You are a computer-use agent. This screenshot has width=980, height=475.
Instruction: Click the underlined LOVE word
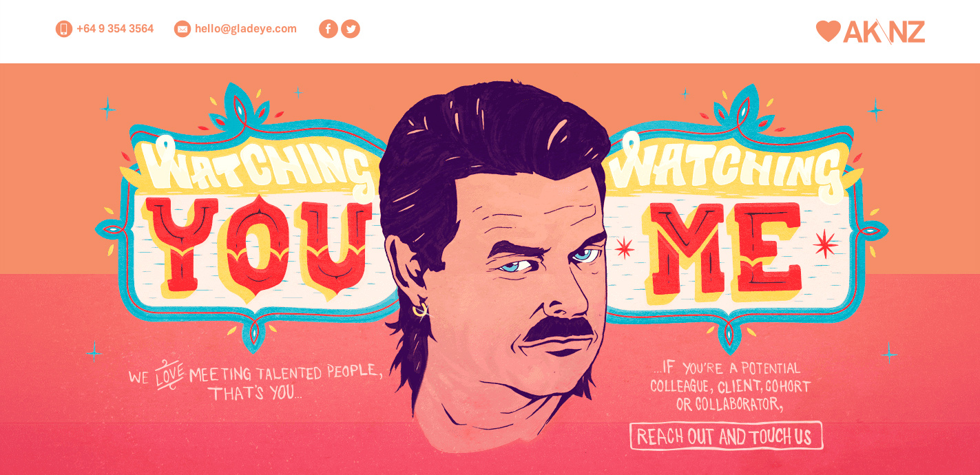coord(168,374)
